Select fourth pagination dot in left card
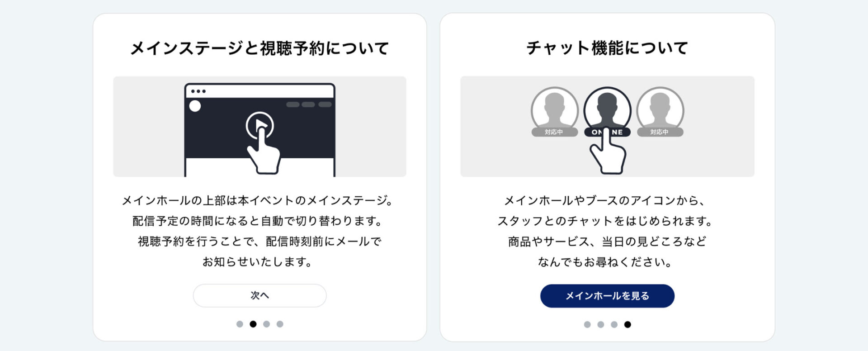 point(280,324)
